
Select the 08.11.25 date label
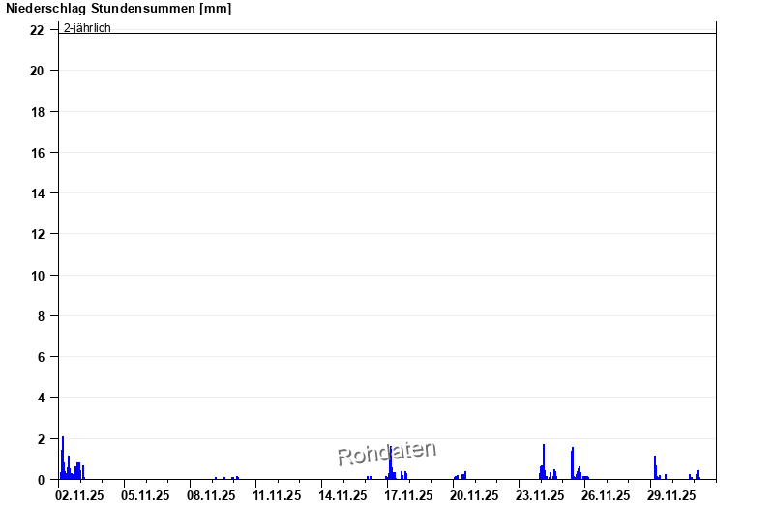click(211, 495)
